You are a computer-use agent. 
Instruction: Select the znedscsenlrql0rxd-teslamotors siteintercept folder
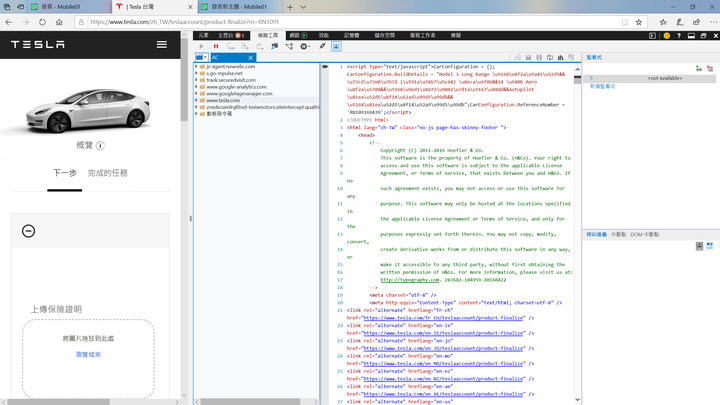259,107
